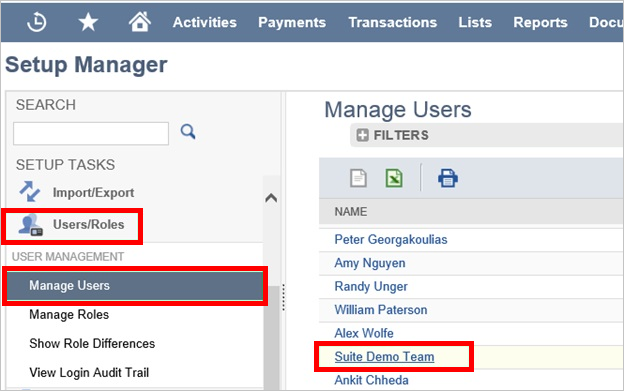Sort by NAME column header
The width and height of the screenshot is (624, 391).
[x=351, y=212]
